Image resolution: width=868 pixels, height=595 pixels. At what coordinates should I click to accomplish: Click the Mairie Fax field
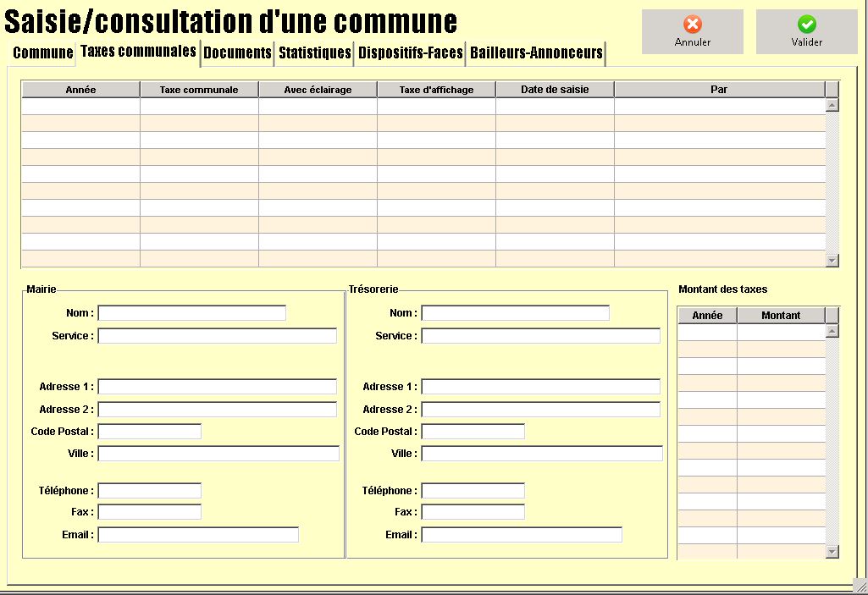149,511
